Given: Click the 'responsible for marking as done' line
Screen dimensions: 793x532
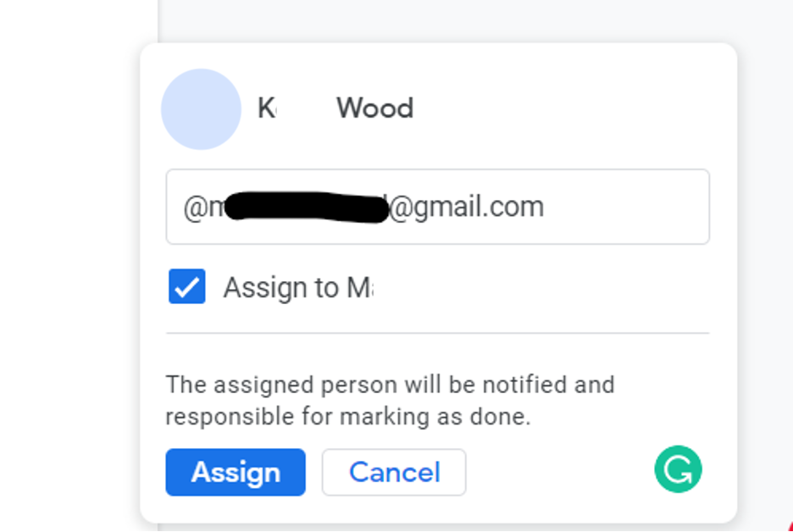Looking at the screenshot, I should pos(348,417).
